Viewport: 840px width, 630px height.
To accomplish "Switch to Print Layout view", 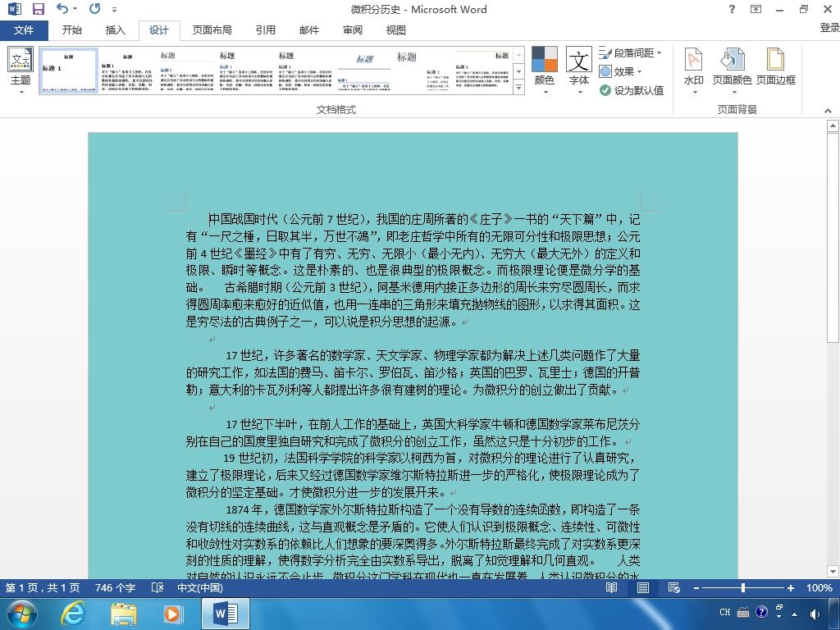I will tap(643, 587).
